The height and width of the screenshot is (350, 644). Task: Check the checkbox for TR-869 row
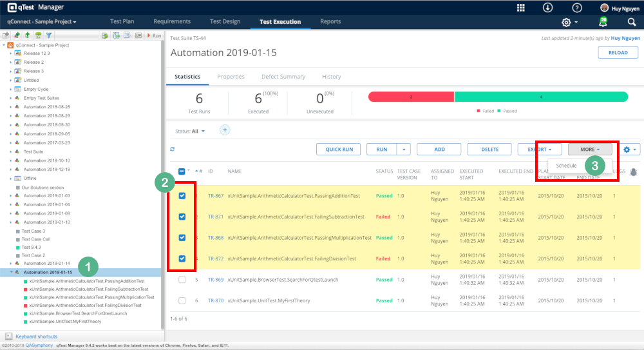pyautogui.click(x=182, y=280)
